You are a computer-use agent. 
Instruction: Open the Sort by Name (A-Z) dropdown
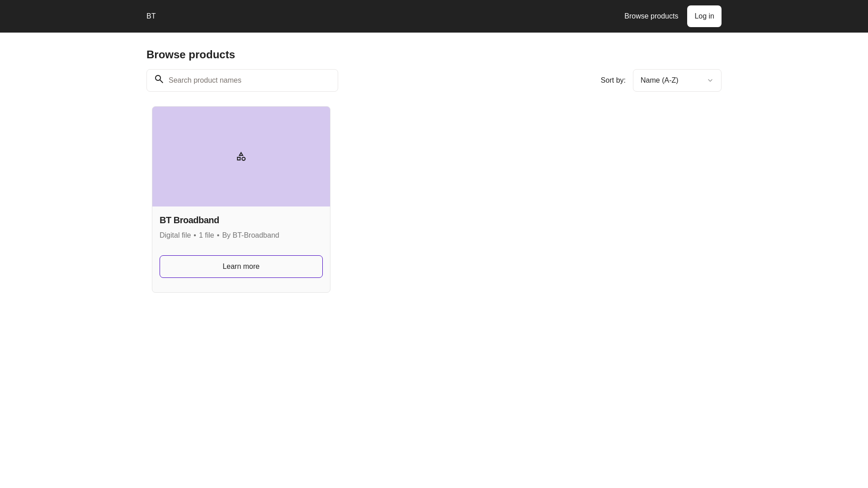(x=677, y=80)
